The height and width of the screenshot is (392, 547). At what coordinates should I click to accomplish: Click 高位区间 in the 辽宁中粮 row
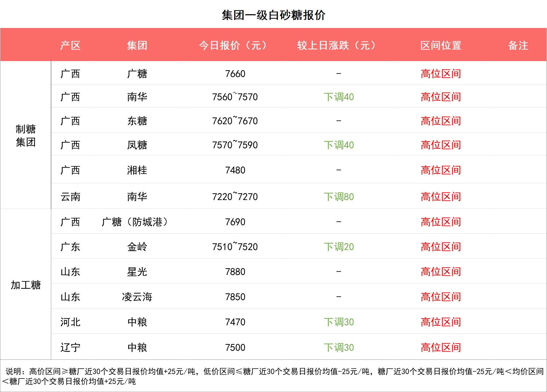tap(441, 347)
